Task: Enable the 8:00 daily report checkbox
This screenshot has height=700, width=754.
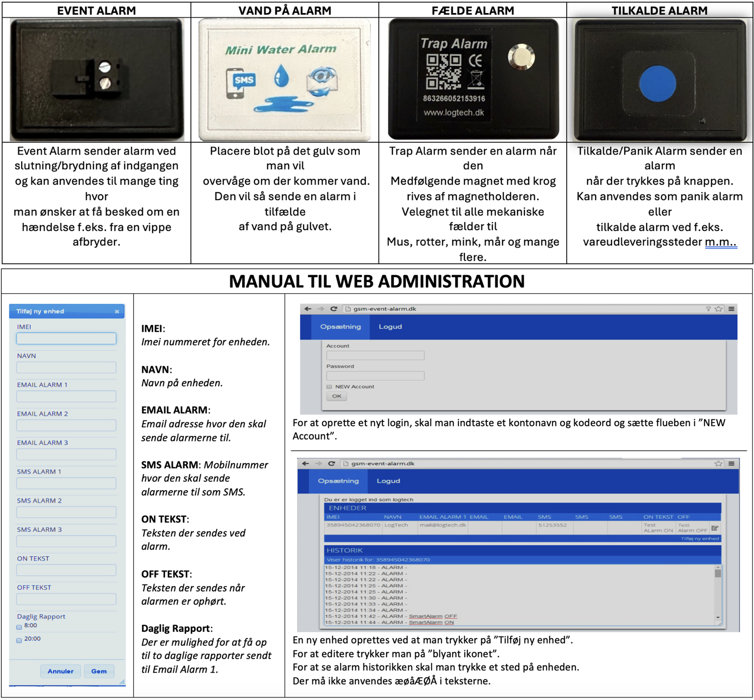Action: [19, 627]
